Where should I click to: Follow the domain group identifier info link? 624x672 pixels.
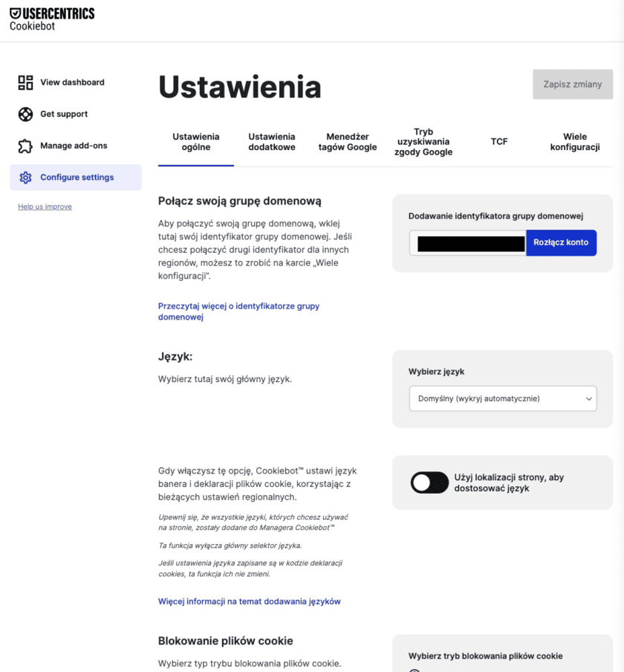pyautogui.click(x=238, y=311)
